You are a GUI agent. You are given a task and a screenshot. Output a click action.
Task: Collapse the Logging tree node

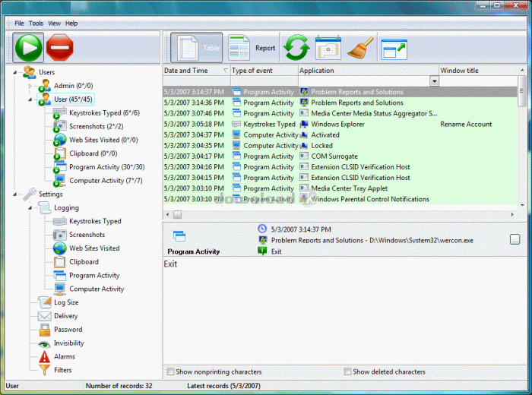(30, 208)
